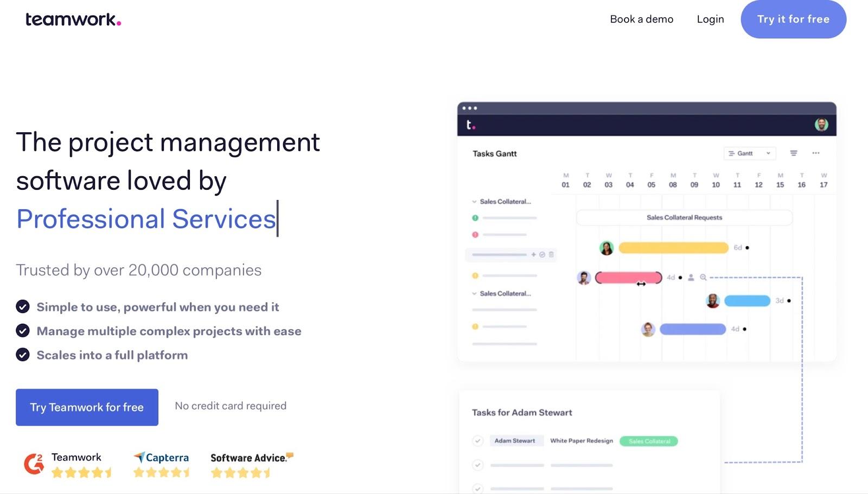Click the checkmark bullet beside Simple to use

pyautogui.click(x=23, y=307)
